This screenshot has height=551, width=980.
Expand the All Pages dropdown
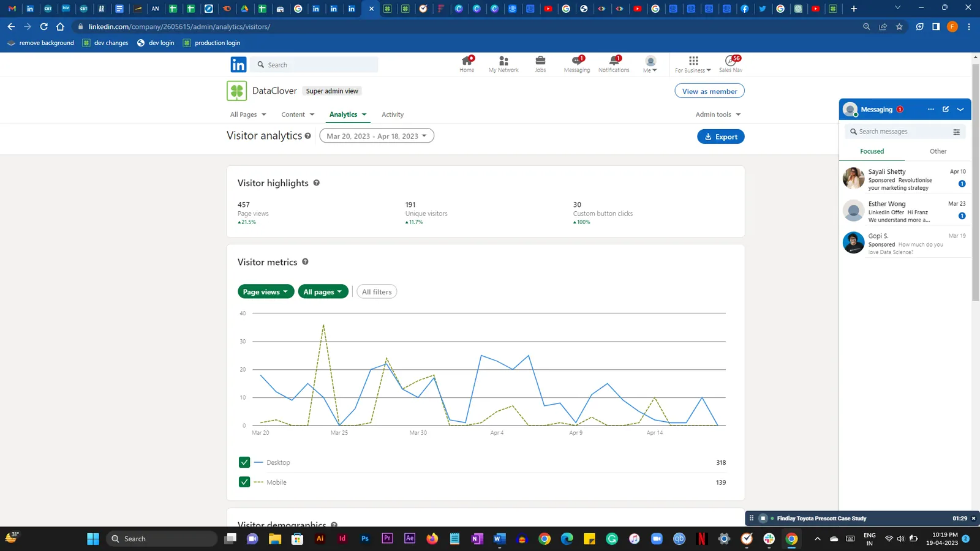[248, 114]
